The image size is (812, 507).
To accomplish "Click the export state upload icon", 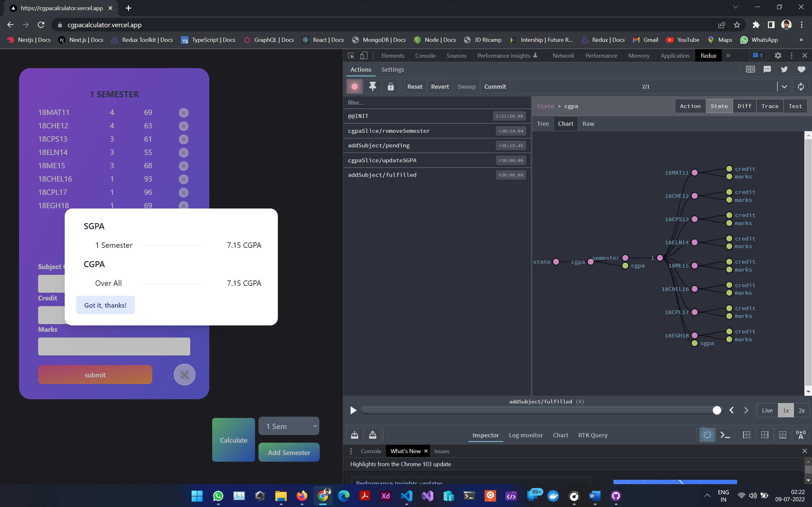I will 372,435.
